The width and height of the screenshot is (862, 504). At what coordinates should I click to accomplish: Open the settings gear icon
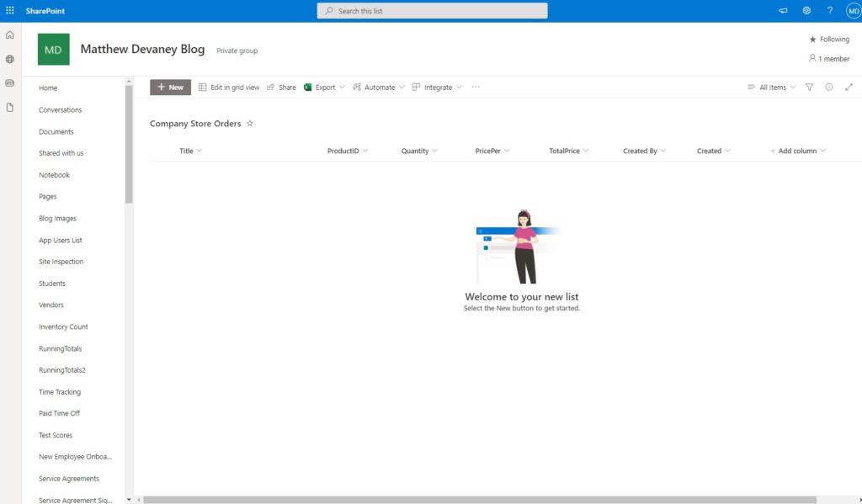[x=806, y=10]
